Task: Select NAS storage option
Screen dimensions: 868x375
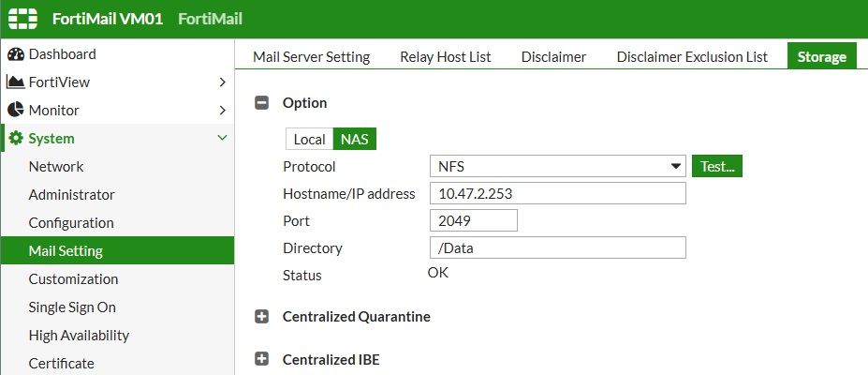Action: coord(355,140)
